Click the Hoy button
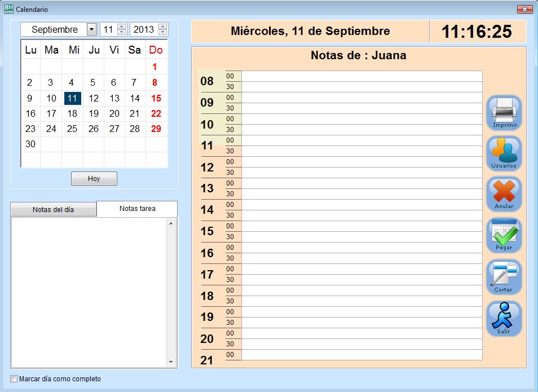The width and height of the screenshot is (538, 392). click(94, 178)
